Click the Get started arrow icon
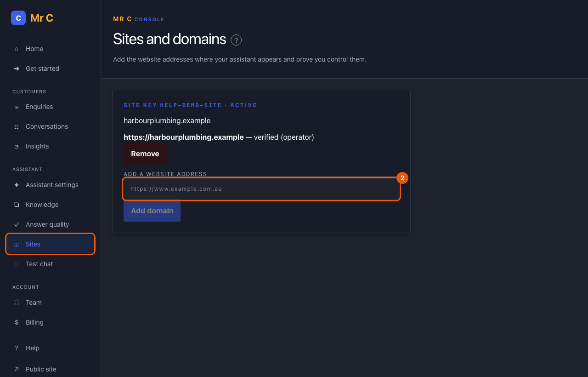Viewport: 588px width, 377px height. (x=17, y=69)
